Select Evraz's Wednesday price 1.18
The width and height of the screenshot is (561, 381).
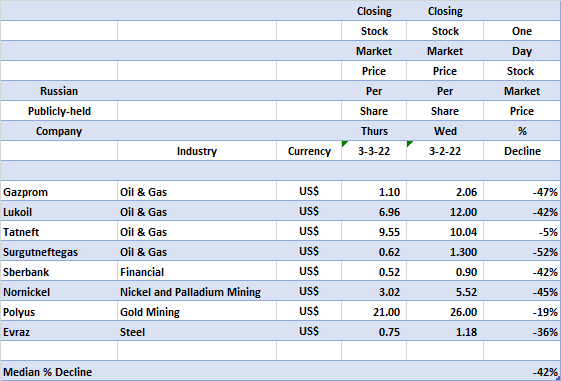pos(445,332)
